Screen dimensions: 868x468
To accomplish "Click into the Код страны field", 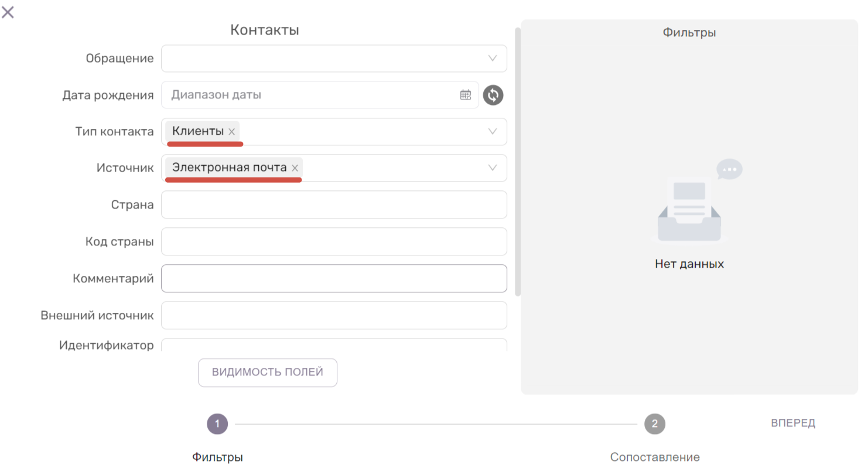I will [334, 241].
